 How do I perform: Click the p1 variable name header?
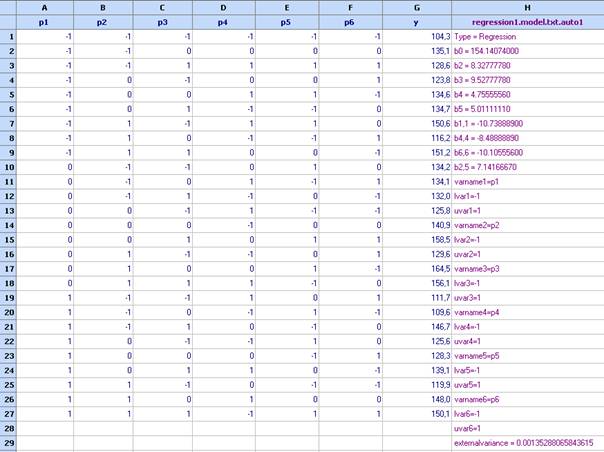coord(42,21)
